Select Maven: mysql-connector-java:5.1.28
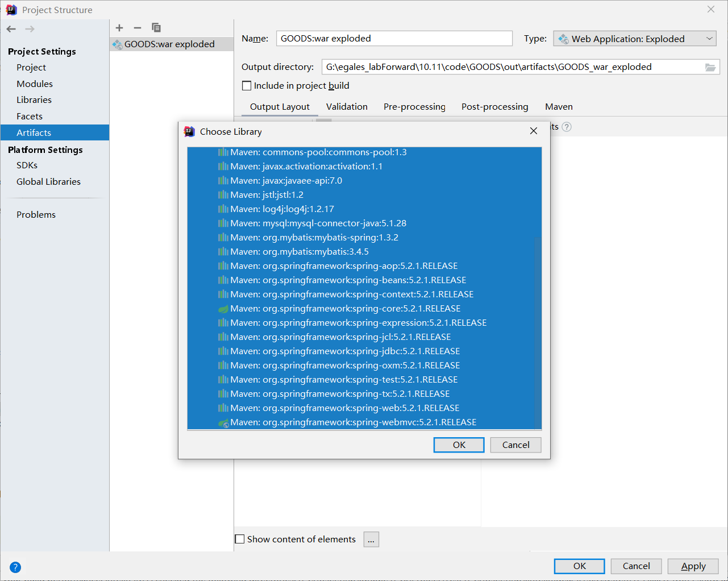 364,223
